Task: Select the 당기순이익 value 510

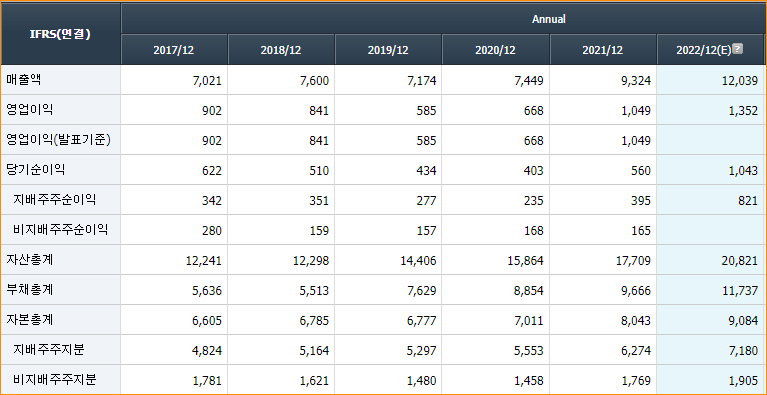Action: [x=319, y=171]
